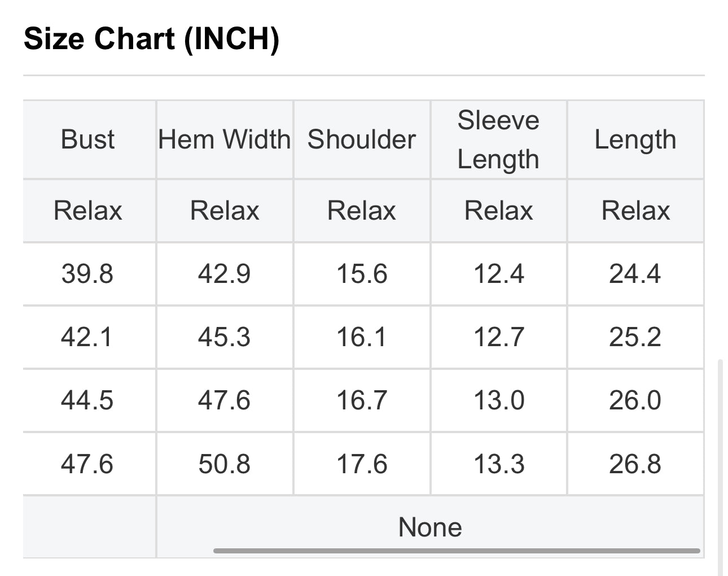Select the Hem Width column header
Image resolution: width=728 pixels, height=576 pixels.
(x=225, y=139)
